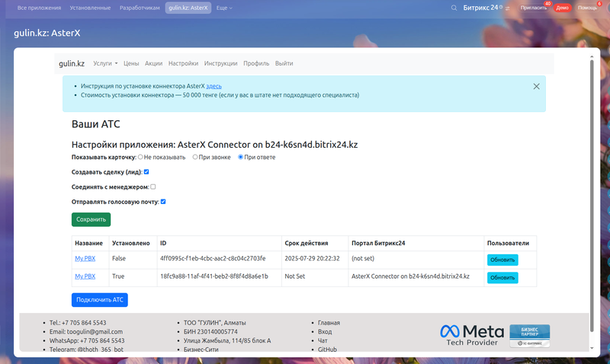
Task: Click the Помощь button
Action: [x=587, y=8]
